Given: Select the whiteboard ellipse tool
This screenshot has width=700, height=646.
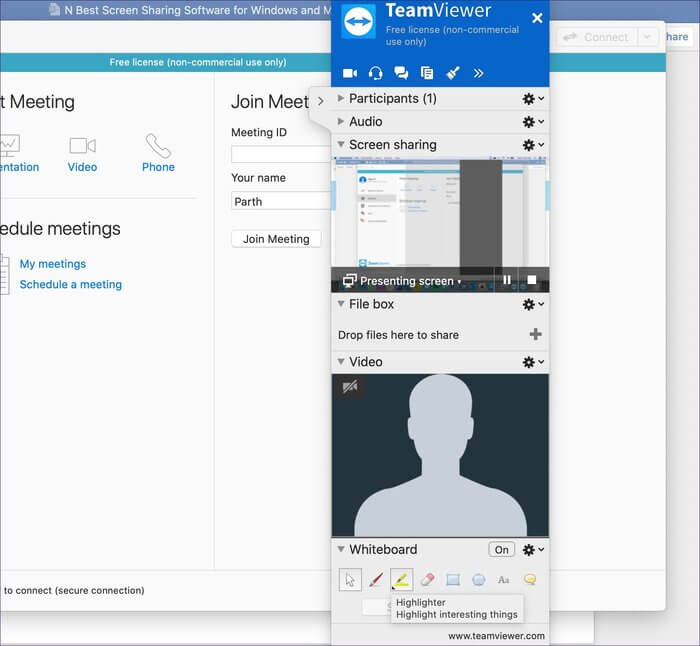Looking at the screenshot, I should click(479, 580).
